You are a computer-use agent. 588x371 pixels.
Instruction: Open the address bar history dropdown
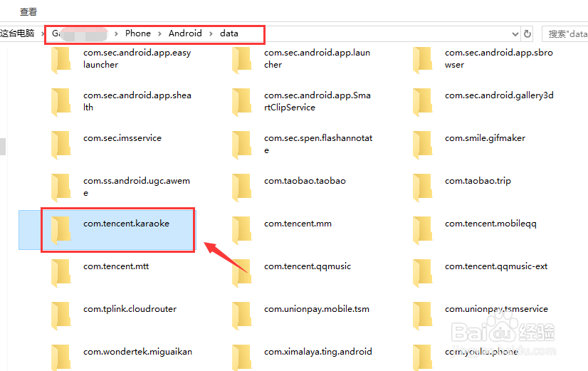point(515,34)
